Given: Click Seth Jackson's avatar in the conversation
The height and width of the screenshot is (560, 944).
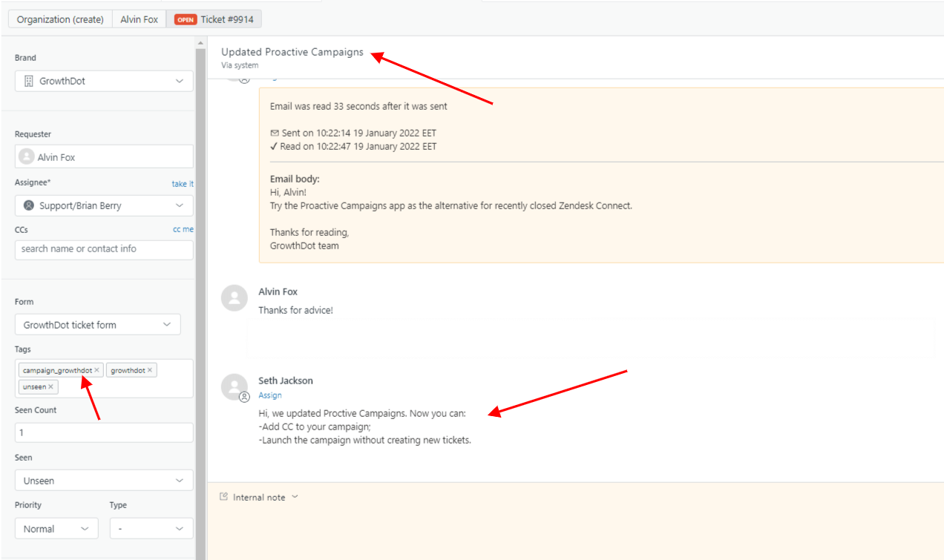Looking at the screenshot, I should 235,386.
